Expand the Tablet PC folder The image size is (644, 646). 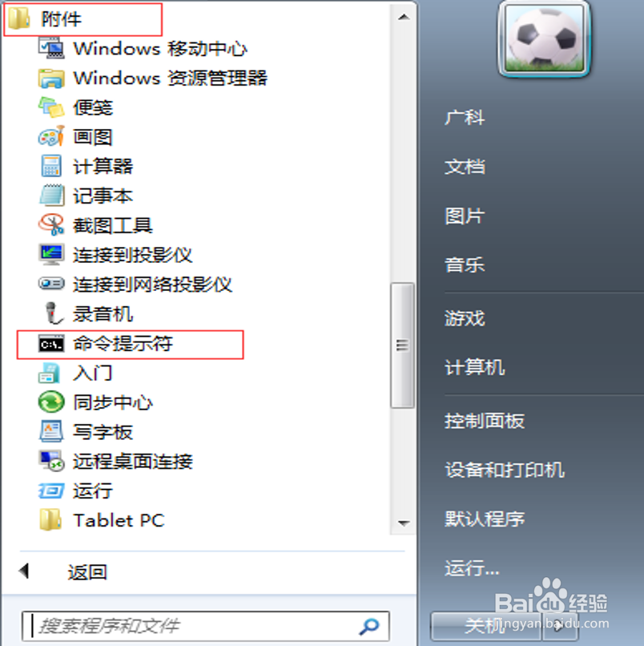(102, 520)
